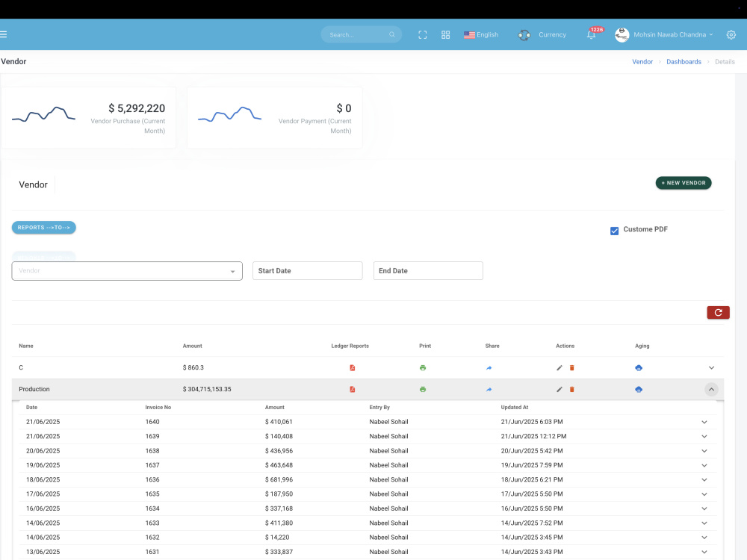This screenshot has width=747, height=560.
Task: Expand invoice 1634 details
Action: tap(704, 508)
